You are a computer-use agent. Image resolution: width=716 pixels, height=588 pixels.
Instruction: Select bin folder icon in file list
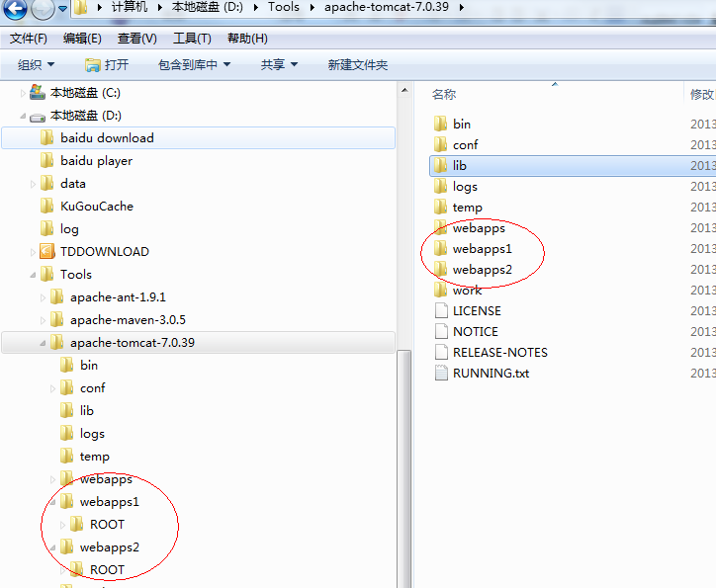click(x=441, y=124)
